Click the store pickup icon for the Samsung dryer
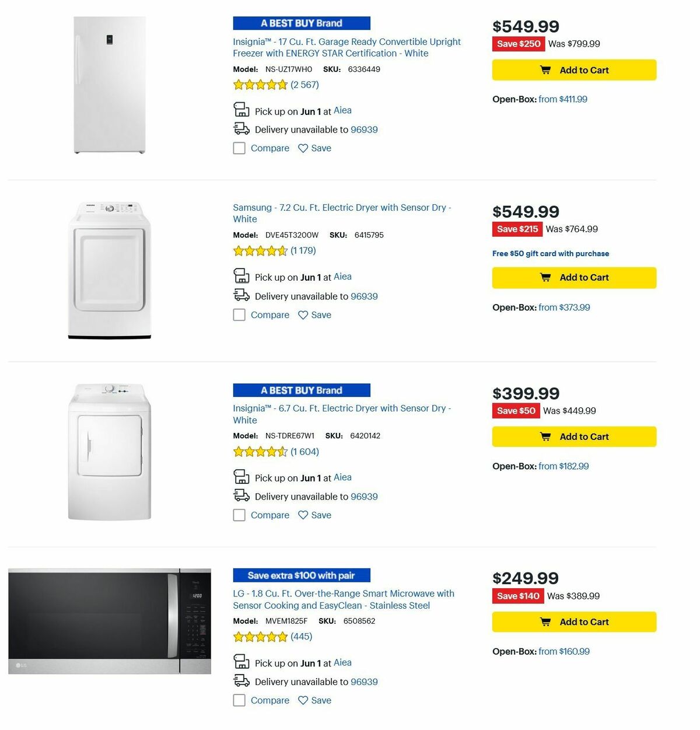Image resolution: width=700 pixels, height=730 pixels. [242, 276]
